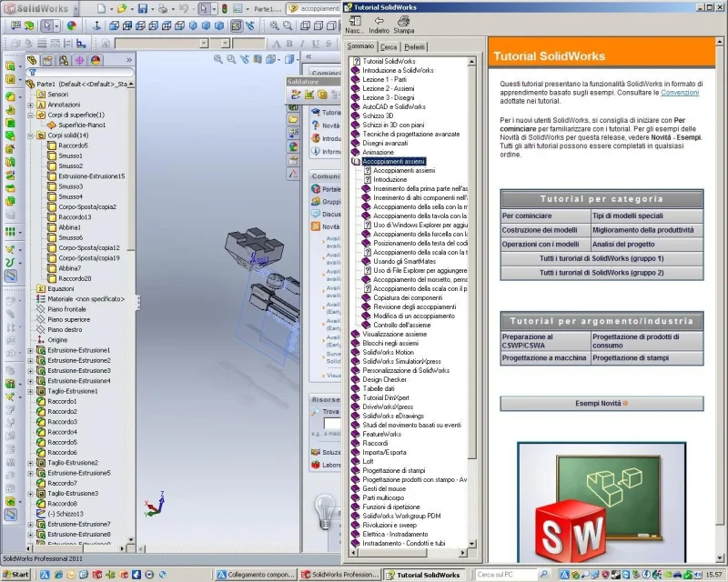The width and height of the screenshot is (728, 582).
Task: Open the FeatureManager design tree tab
Action: click(x=32, y=60)
